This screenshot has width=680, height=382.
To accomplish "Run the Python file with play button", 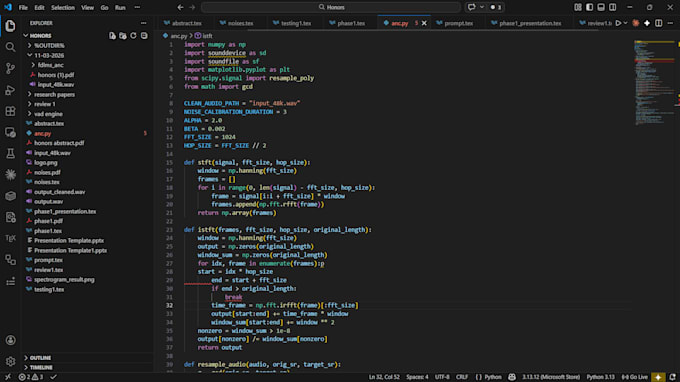I will tap(618, 23).
